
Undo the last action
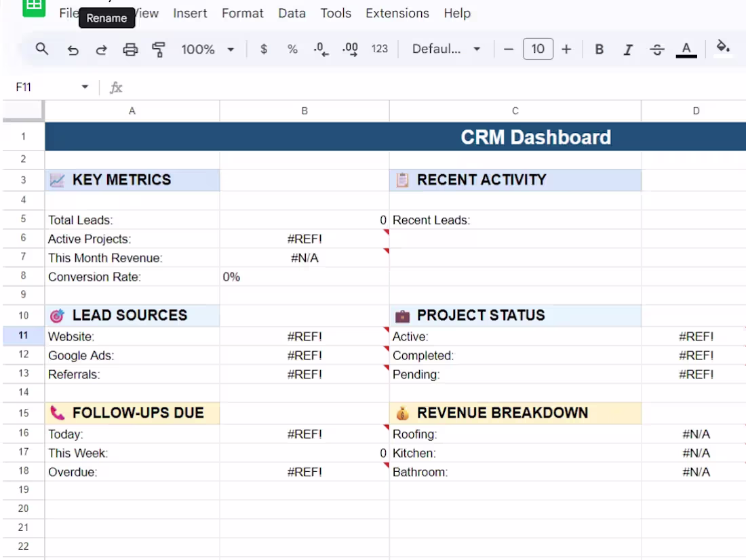click(x=73, y=49)
